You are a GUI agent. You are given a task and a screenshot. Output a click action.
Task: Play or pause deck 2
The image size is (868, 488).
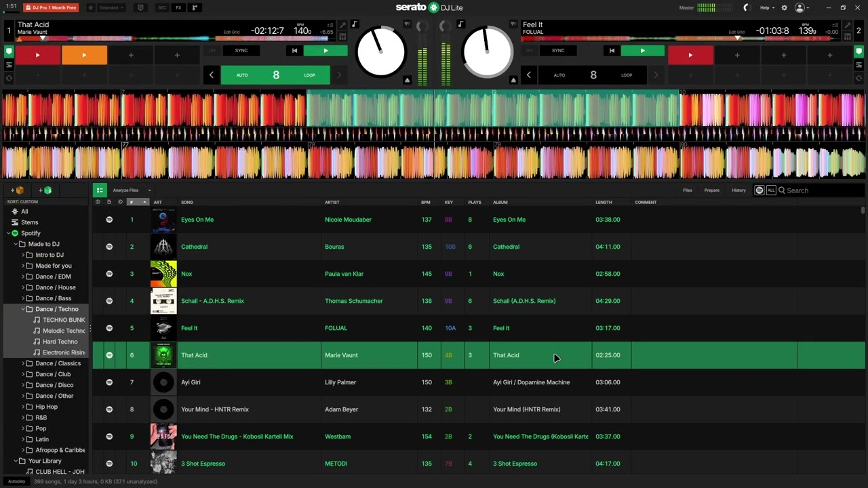click(643, 50)
